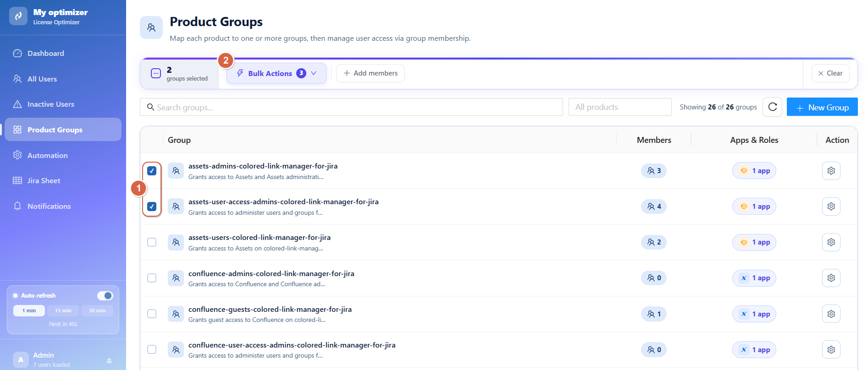
Task: Check confluence-admins-colored-link-manager-for-jira checkbox
Action: [x=152, y=278]
